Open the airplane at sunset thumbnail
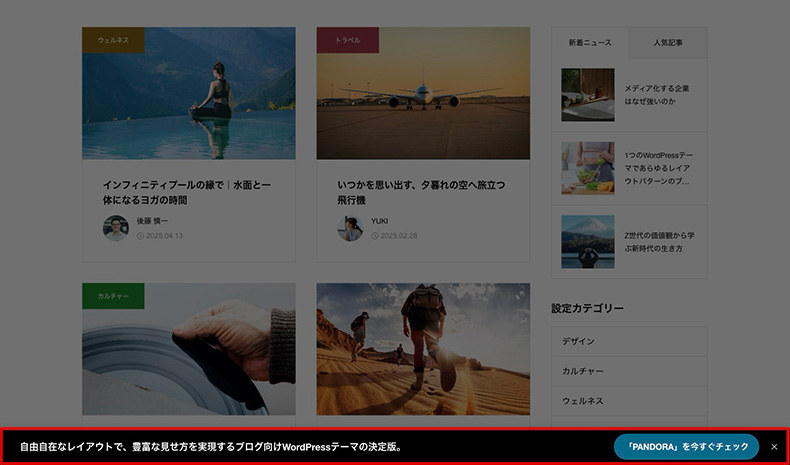This screenshot has width=790, height=465. tap(423, 93)
